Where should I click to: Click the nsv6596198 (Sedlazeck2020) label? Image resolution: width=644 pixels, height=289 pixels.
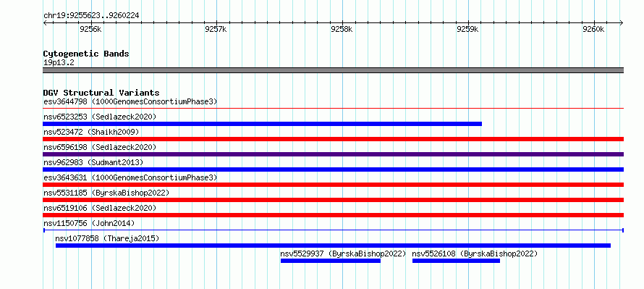100,147
